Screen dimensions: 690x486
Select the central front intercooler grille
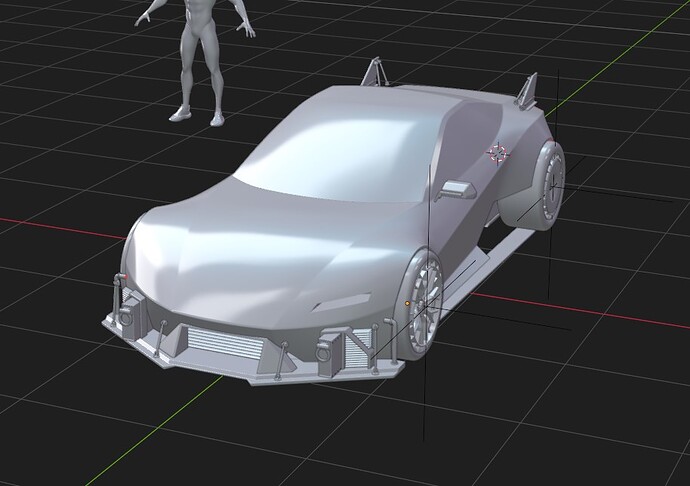tap(224, 342)
